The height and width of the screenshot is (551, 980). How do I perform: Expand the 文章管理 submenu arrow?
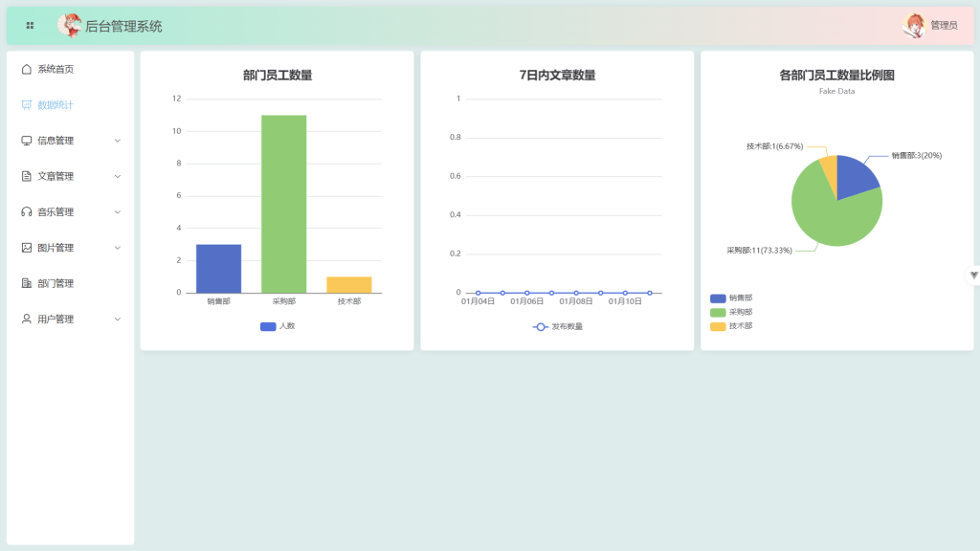118,176
